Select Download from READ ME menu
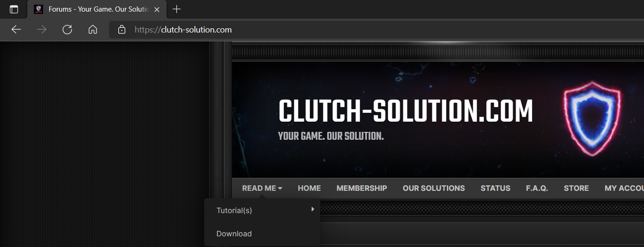The image size is (644, 247). click(x=234, y=234)
